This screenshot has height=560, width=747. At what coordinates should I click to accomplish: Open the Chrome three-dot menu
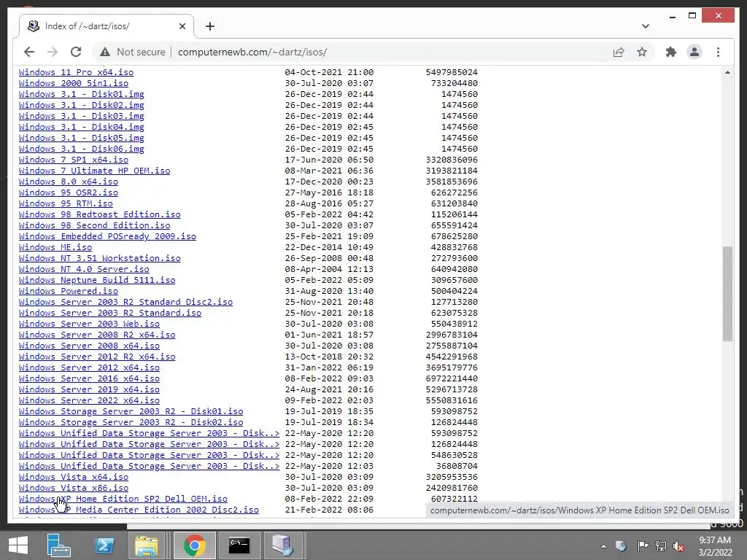coord(718,52)
